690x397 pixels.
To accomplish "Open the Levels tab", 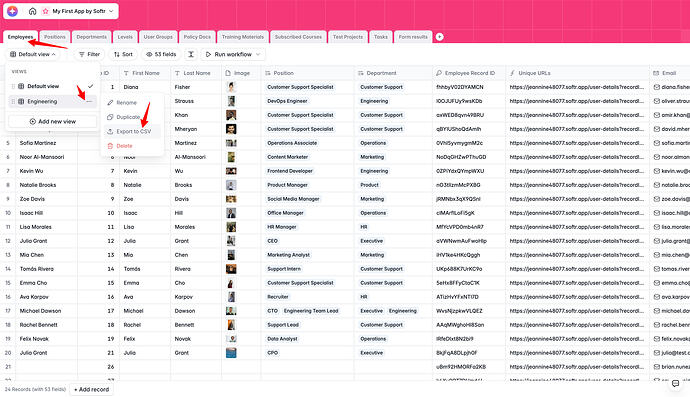I will (x=125, y=37).
